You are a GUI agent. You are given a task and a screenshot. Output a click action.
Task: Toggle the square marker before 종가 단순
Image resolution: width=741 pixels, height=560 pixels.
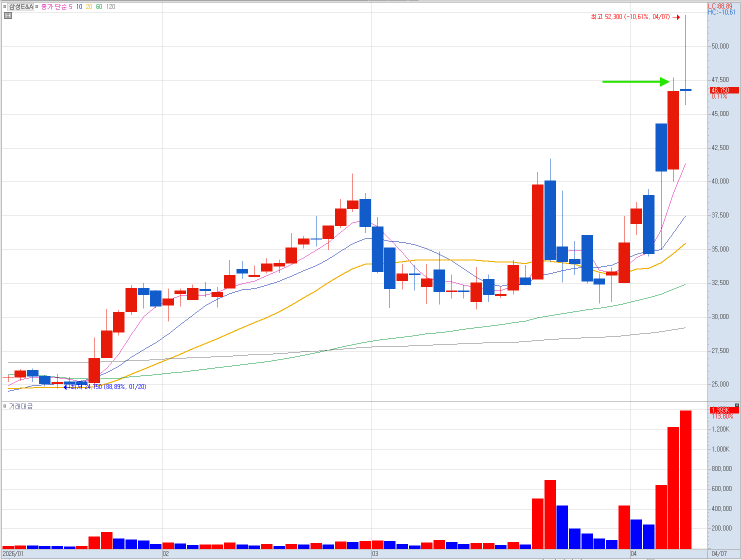pos(37,6)
